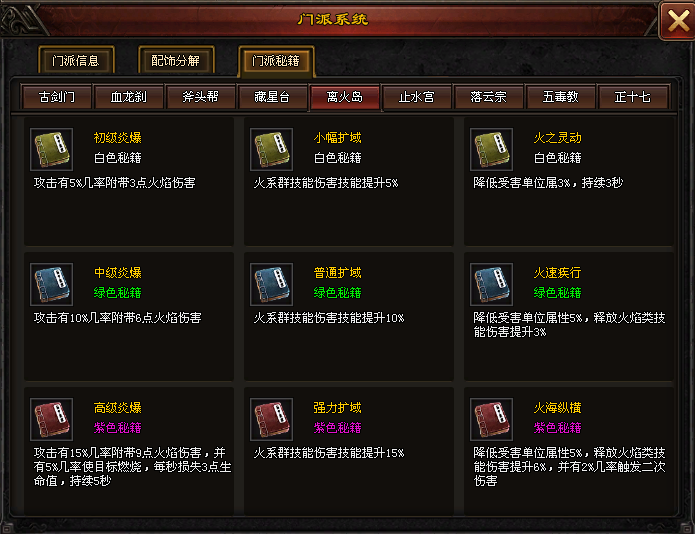Screen dimensions: 695x534
Task: Click the 初级炎爆 white book icon
Action: [x=51, y=150]
